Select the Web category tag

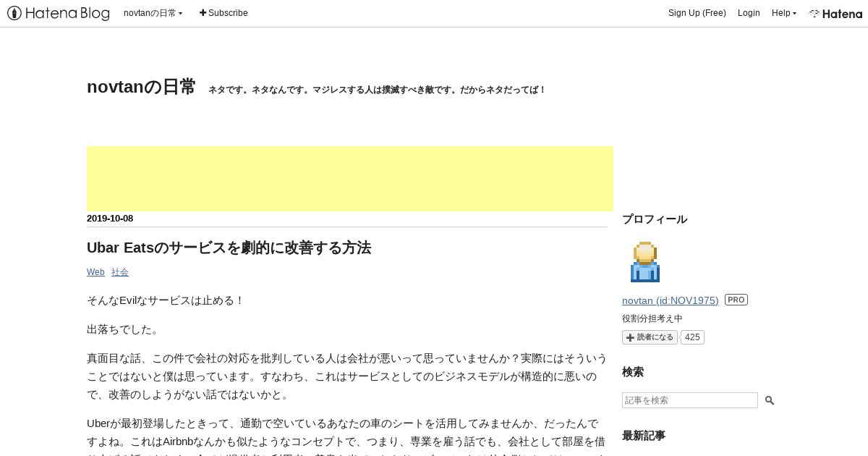point(95,272)
